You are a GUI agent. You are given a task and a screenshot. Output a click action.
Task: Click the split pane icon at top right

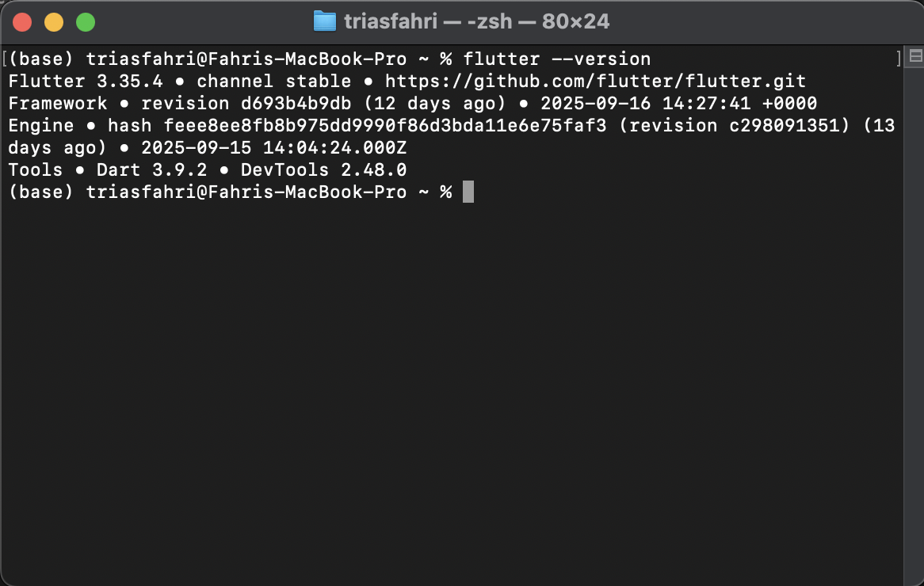tap(915, 56)
